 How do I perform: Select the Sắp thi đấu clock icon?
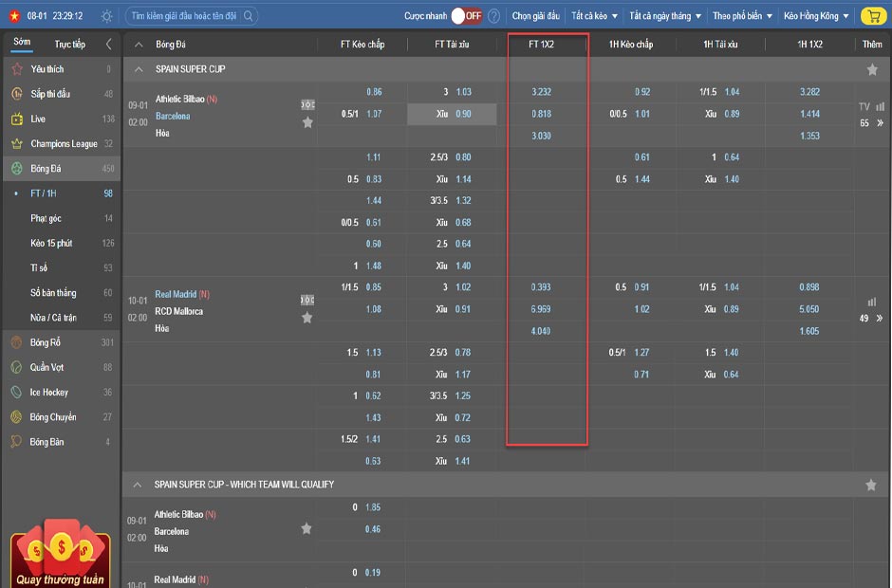click(17, 94)
